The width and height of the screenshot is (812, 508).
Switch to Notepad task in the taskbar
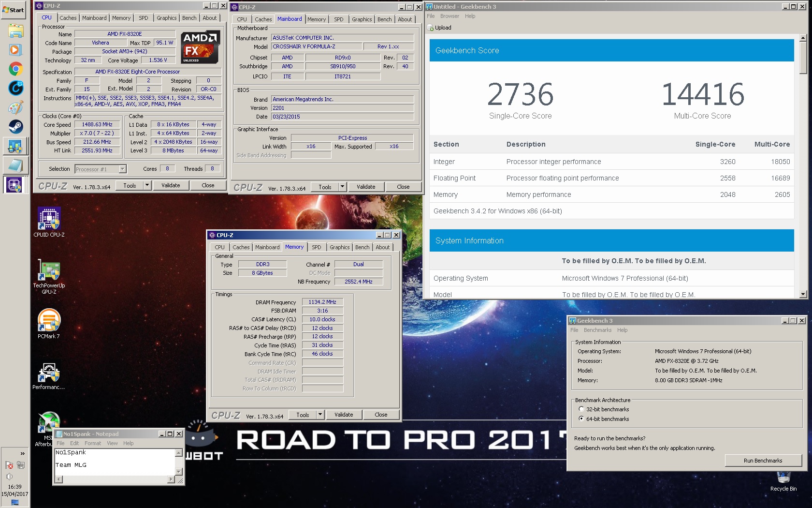pos(15,165)
